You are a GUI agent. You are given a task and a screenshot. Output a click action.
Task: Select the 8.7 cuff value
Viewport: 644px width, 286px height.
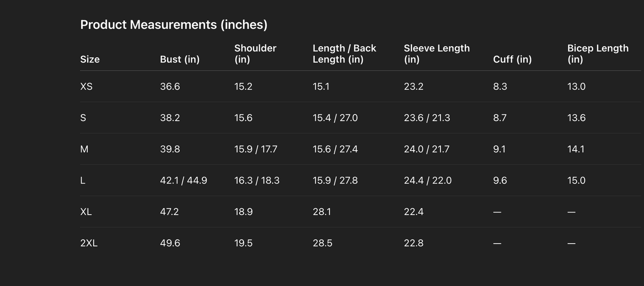click(x=500, y=118)
